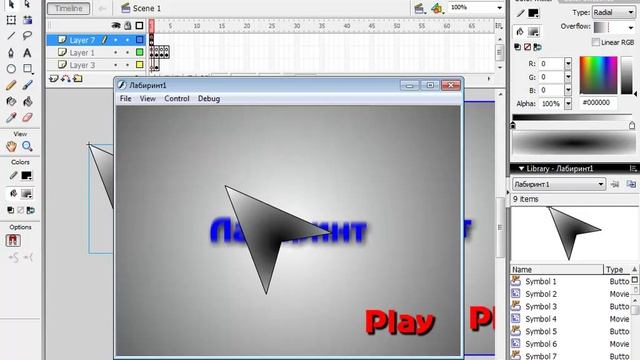Collapse the Library panel triangle
640x360 pixels.
pos(521,168)
